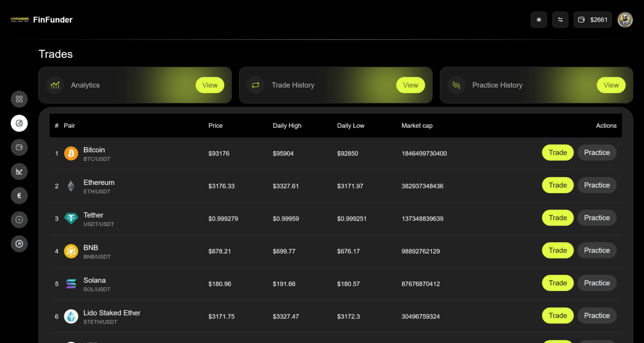The width and height of the screenshot is (644, 343).
Task: Open the $2661 wallet balance
Action: pyautogui.click(x=593, y=20)
